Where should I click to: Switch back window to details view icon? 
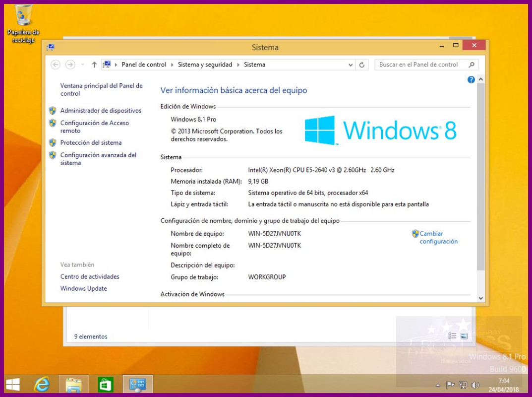452,336
